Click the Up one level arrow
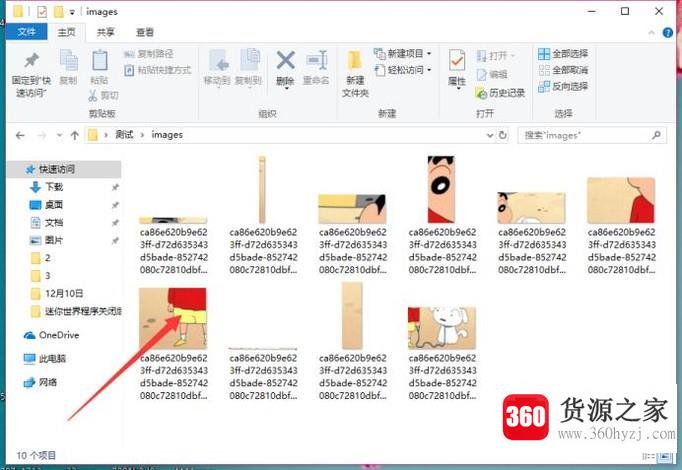This screenshot has width=682, height=470. coord(75,136)
